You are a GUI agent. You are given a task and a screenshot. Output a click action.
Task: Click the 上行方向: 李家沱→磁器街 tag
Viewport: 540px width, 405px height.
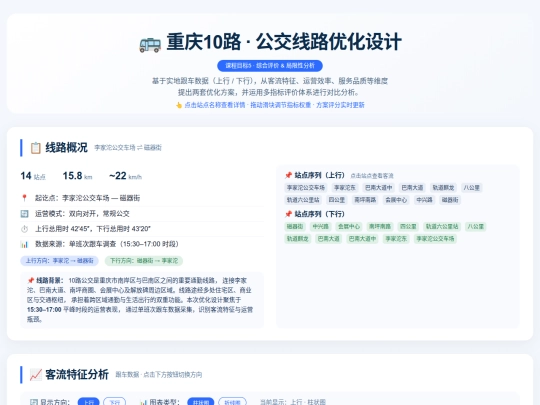coord(60,261)
